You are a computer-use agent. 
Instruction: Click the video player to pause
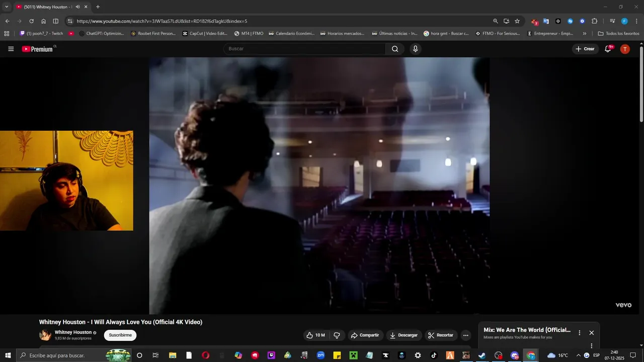tap(319, 186)
